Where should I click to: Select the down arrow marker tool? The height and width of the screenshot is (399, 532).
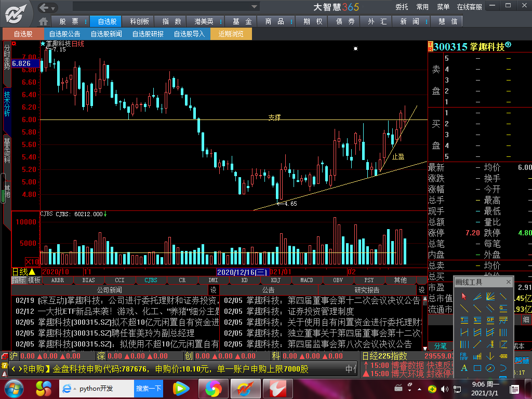[x=490, y=356]
